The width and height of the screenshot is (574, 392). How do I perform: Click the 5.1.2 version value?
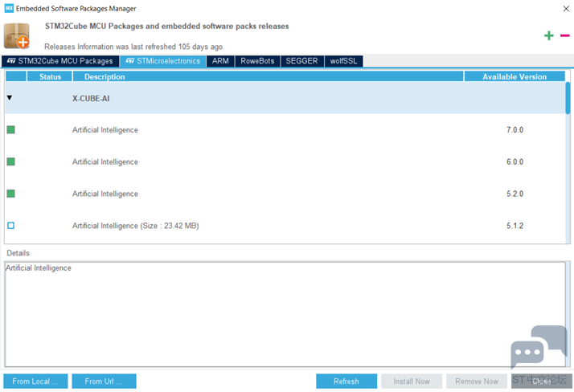pyautogui.click(x=515, y=226)
